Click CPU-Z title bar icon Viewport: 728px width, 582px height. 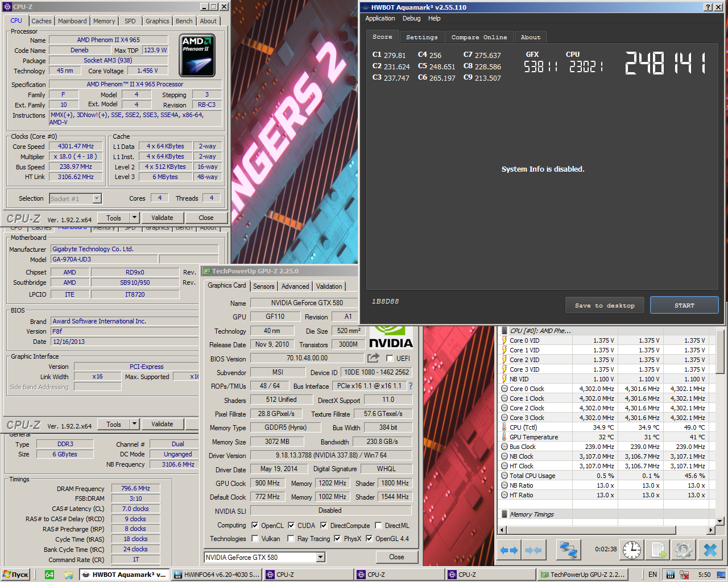pos(8,7)
